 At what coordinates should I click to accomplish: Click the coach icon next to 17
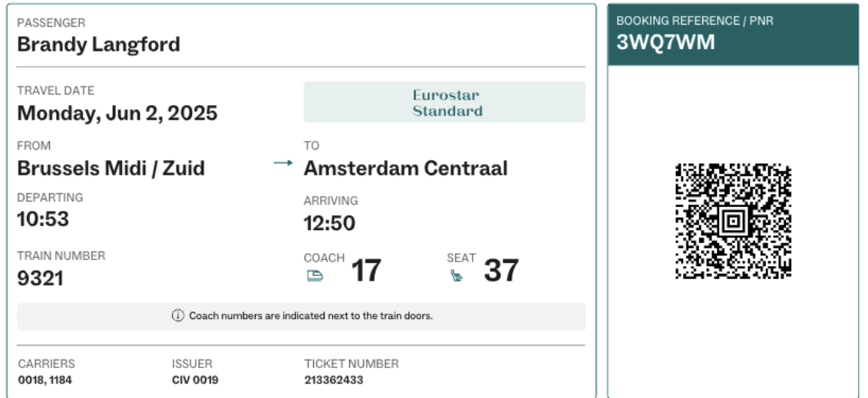tap(315, 277)
